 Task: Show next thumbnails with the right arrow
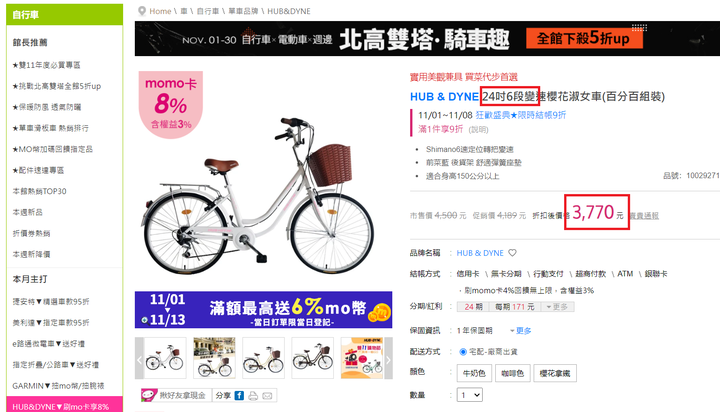pyautogui.click(x=388, y=358)
